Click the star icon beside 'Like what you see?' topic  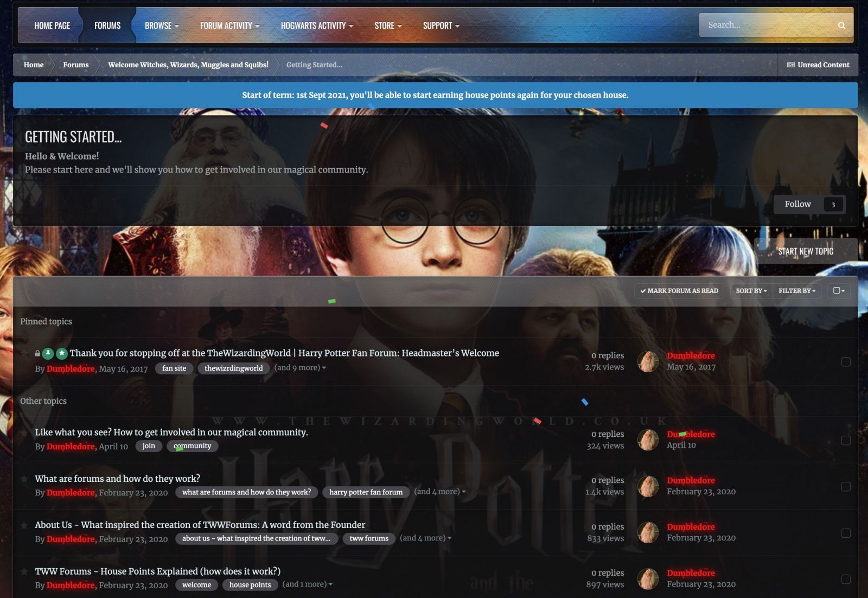click(x=24, y=432)
